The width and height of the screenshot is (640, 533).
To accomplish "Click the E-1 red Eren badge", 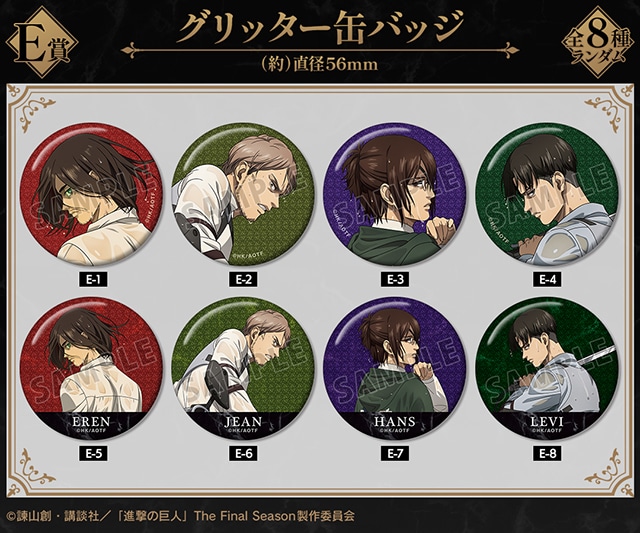I will click(91, 195).
